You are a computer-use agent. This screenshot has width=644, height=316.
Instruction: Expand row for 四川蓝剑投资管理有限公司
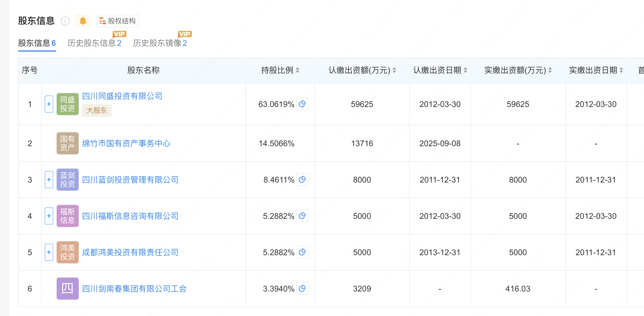tap(49, 180)
